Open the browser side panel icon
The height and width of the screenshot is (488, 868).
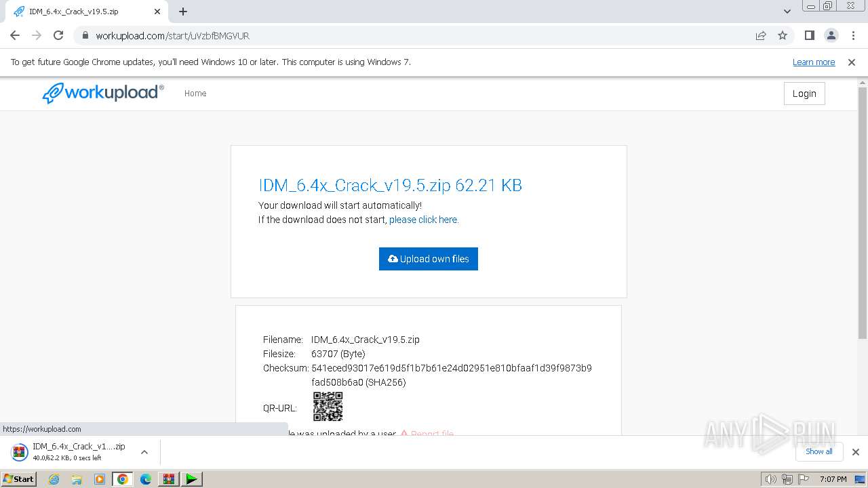809,36
